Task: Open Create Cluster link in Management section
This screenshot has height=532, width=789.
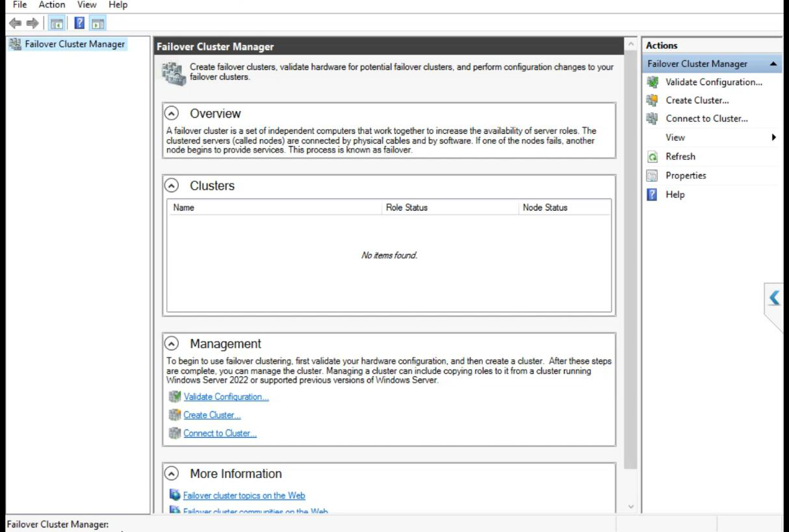Action: [213, 415]
